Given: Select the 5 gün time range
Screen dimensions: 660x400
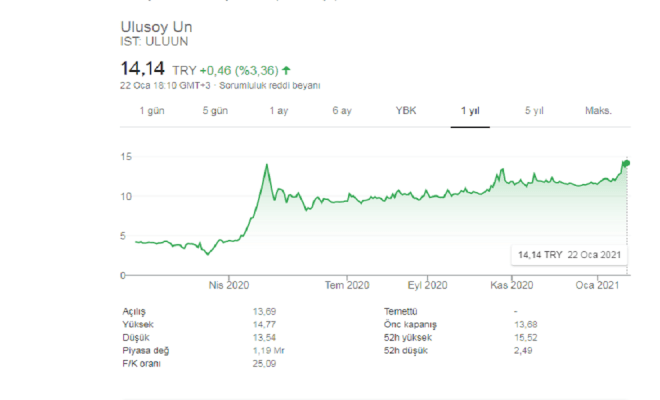Looking at the screenshot, I should 216,110.
